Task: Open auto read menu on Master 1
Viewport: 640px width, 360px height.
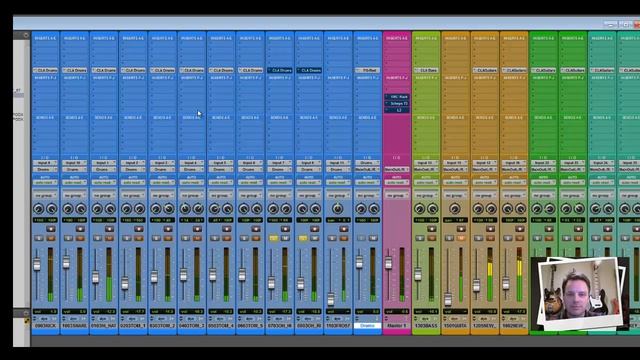Action: (396, 182)
